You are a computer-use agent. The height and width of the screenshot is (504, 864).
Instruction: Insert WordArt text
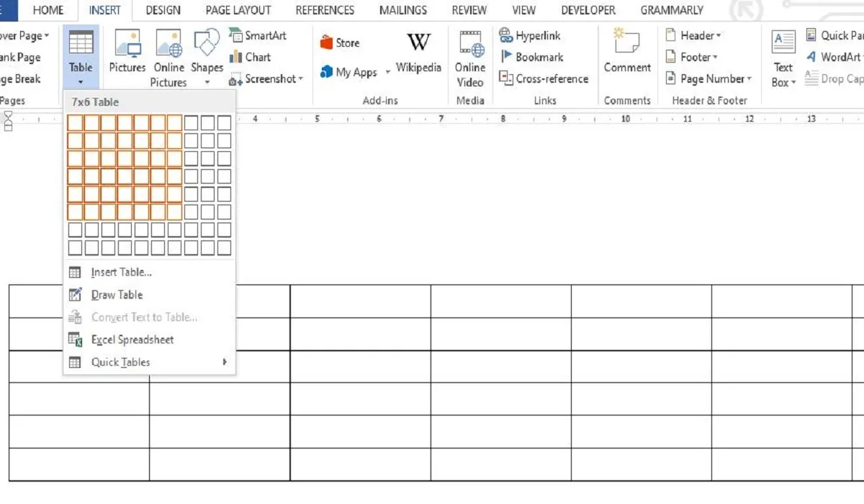pyautogui.click(x=834, y=57)
